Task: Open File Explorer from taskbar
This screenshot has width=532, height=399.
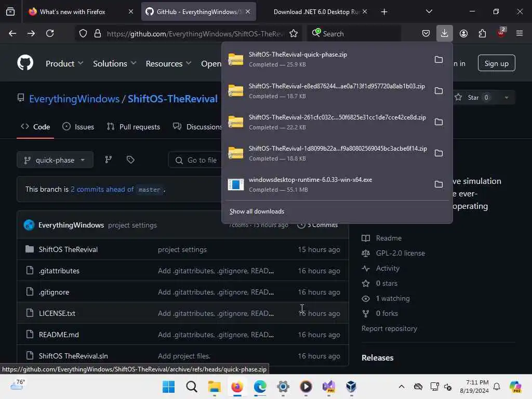Action: tap(215, 387)
